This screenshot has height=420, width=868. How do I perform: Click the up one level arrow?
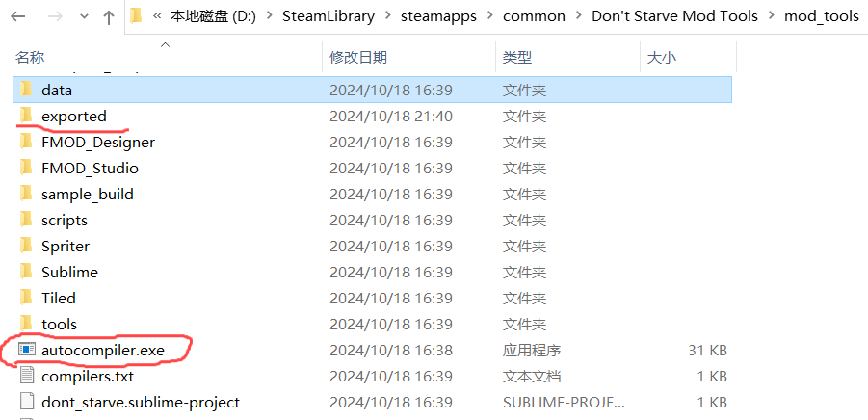point(108,16)
